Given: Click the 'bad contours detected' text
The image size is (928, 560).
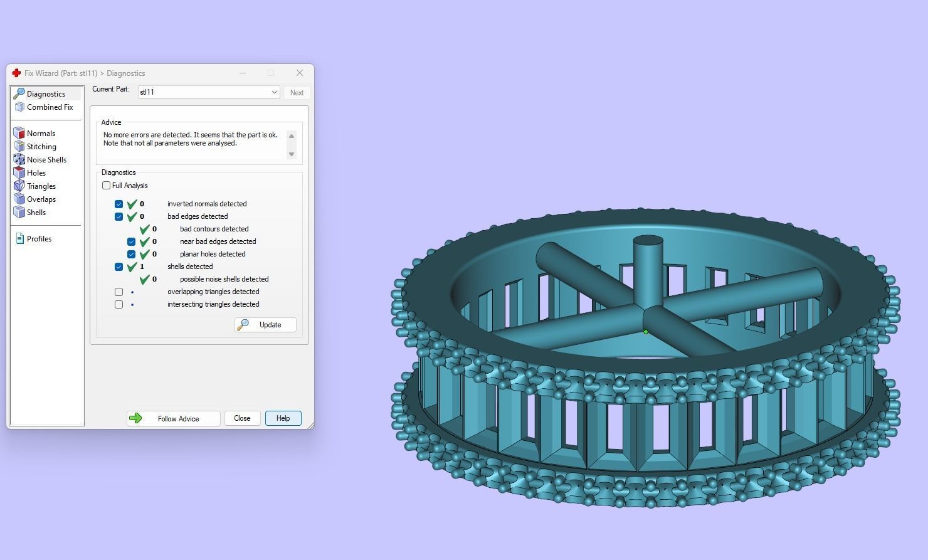Looking at the screenshot, I should (214, 229).
